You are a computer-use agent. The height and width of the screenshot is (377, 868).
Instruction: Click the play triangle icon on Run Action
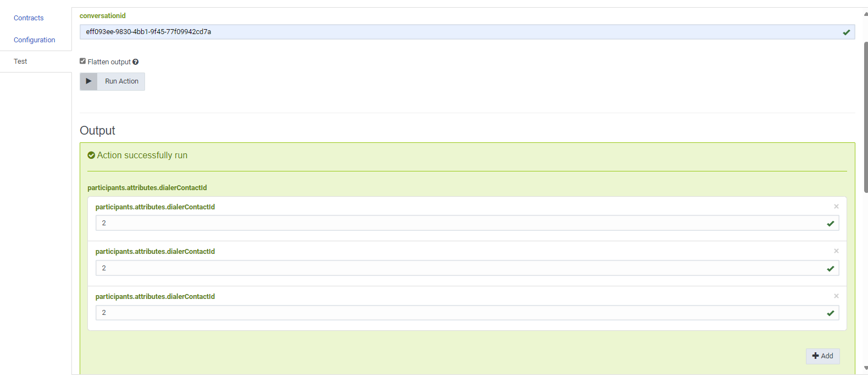click(x=88, y=81)
